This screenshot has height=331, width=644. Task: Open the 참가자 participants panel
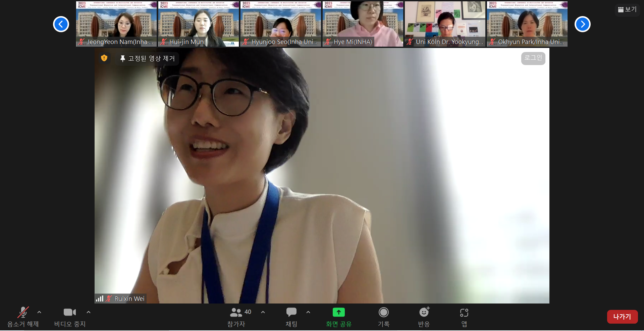pos(236,317)
